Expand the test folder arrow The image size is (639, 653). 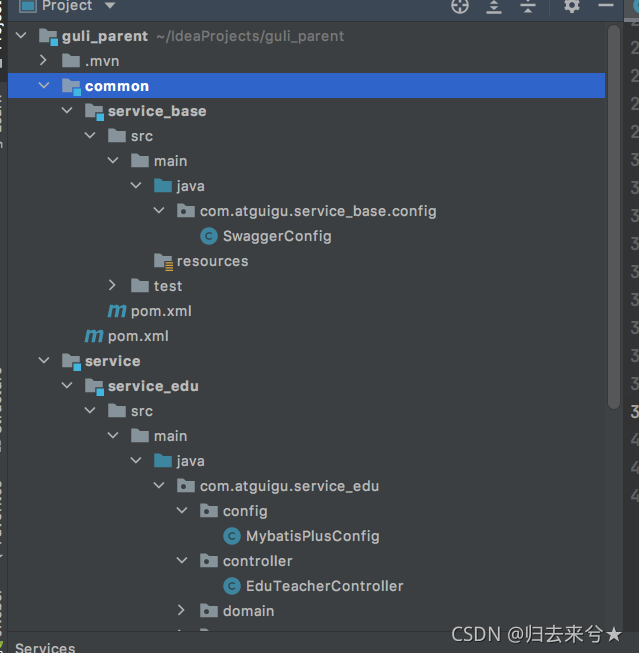tap(112, 286)
